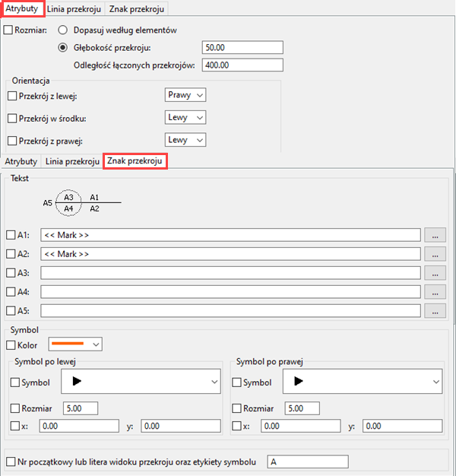
Task: Select the lower 'Atrybuty' tab
Action: click(x=21, y=161)
